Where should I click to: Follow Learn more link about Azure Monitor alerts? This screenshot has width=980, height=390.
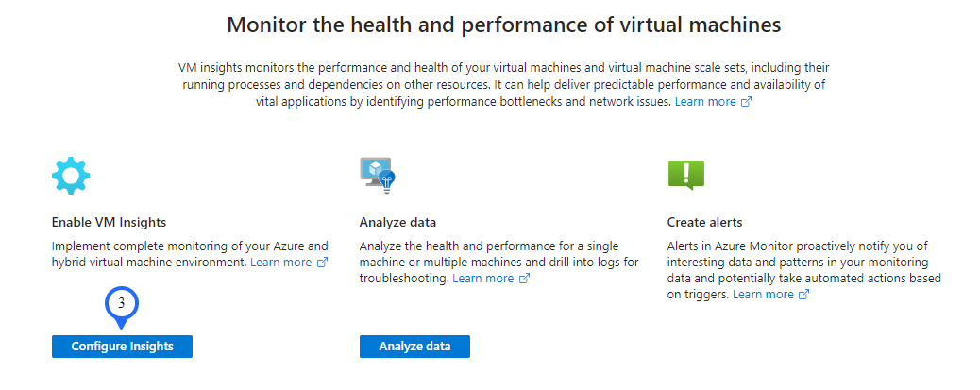pos(763,295)
